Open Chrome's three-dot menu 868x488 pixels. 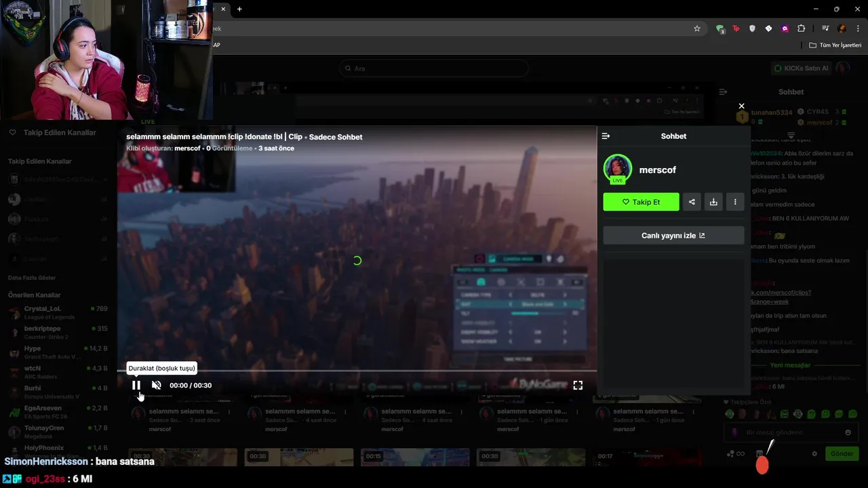[x=858, y=28]
